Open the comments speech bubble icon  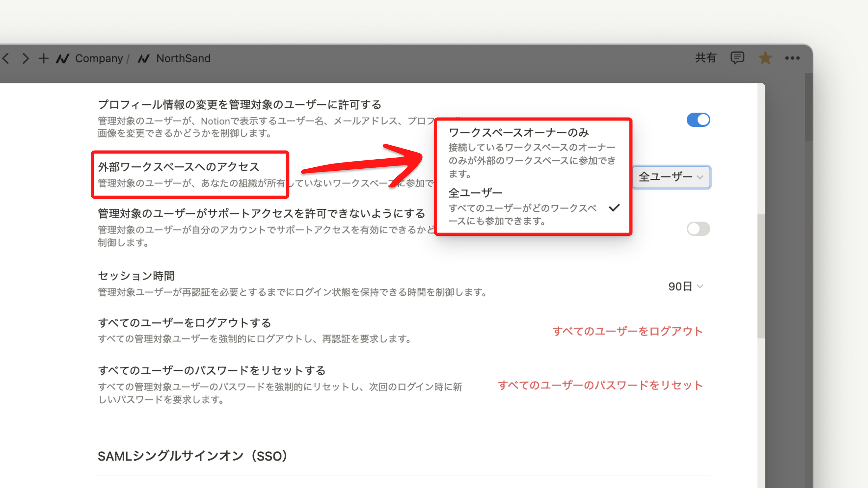(x=737, y=58)
